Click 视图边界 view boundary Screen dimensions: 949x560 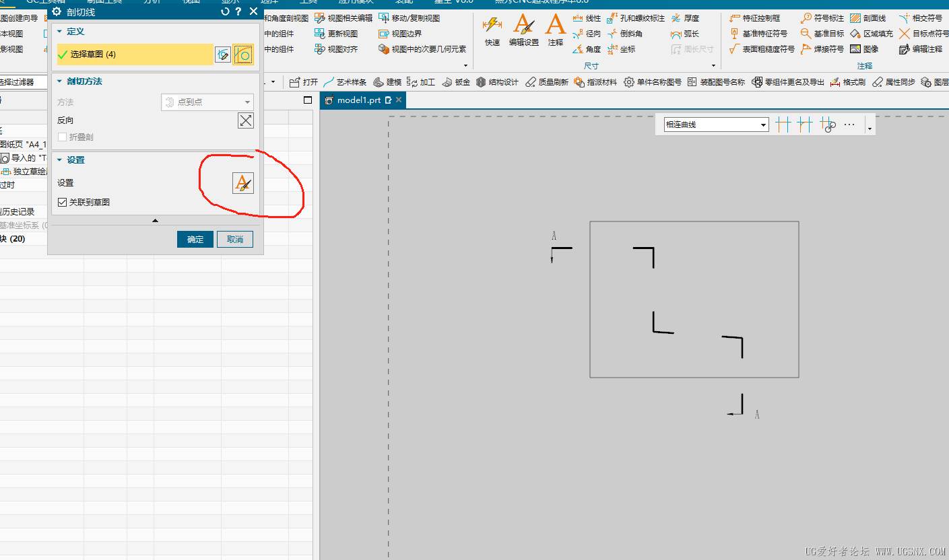click(400, 34)
